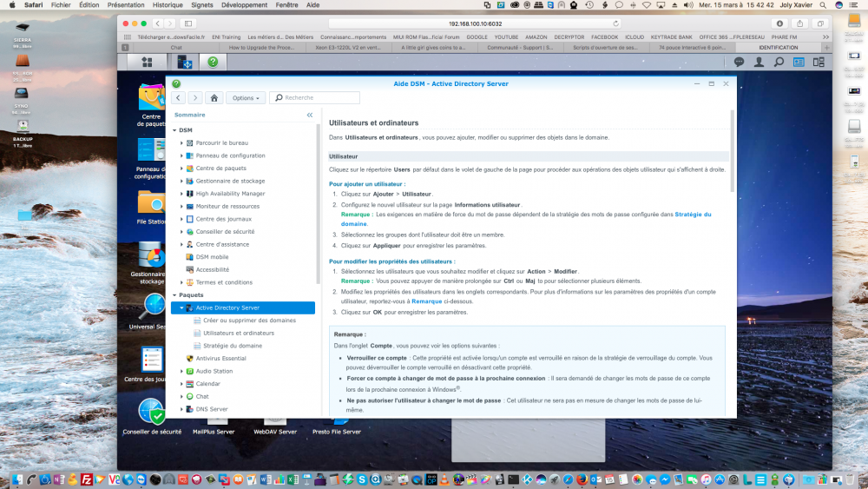Screen dimensions: 868x489
Task: Collapse the Sommaire sidebar with double chevron
Action: point(310,116)
